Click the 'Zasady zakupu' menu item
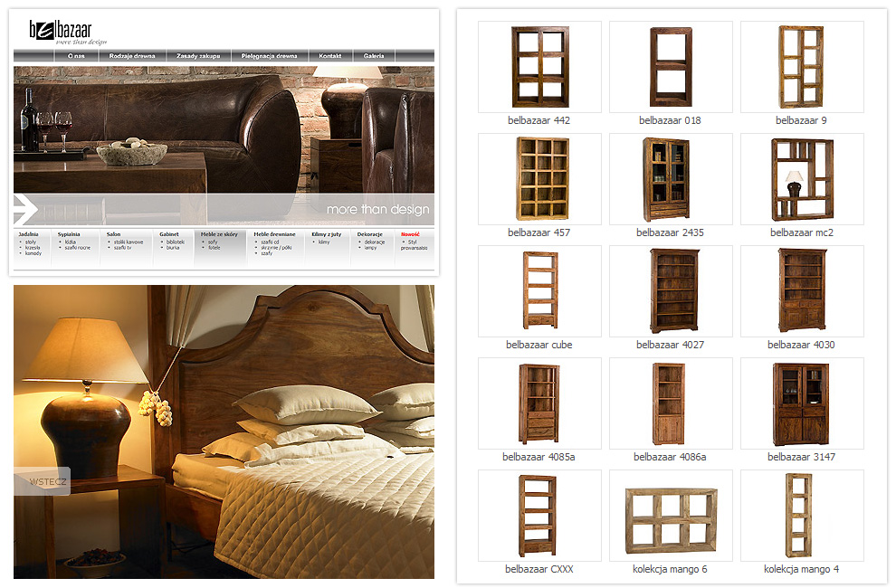The height and width of the screenshot is (588, 896). 198,56
